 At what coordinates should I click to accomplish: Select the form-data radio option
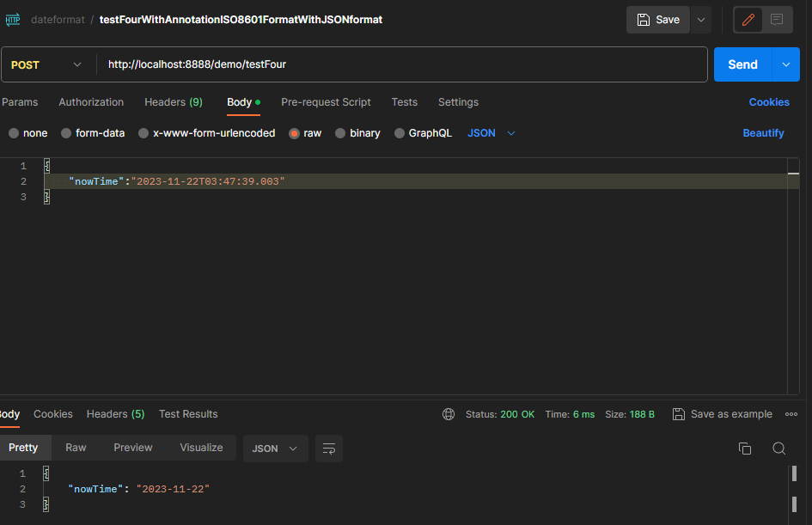[x=66, y=133]
